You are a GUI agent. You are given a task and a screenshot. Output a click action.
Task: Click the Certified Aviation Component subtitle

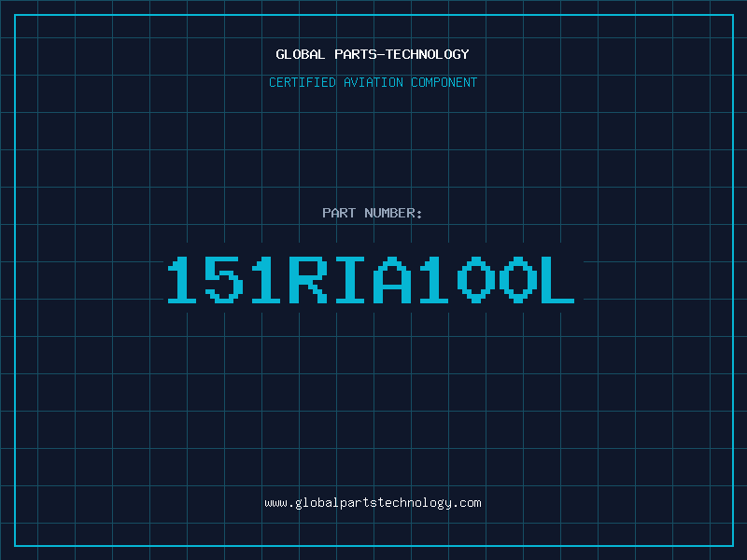[x=373, y=82]
